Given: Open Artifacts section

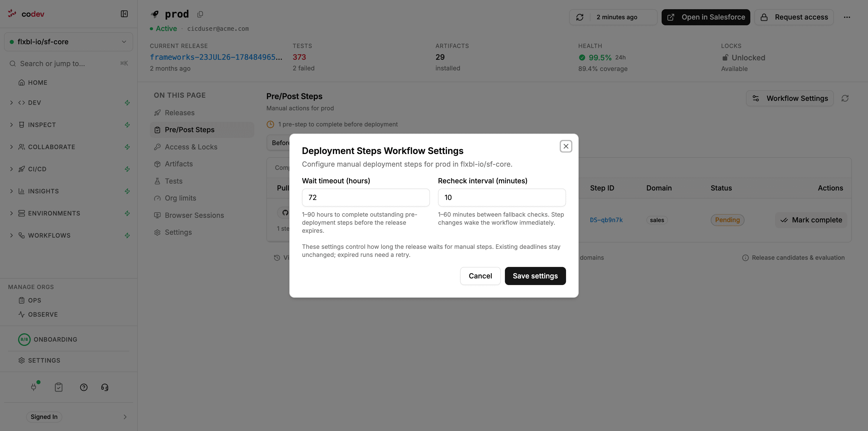Looking at the screenshot, I should [202, 164].
